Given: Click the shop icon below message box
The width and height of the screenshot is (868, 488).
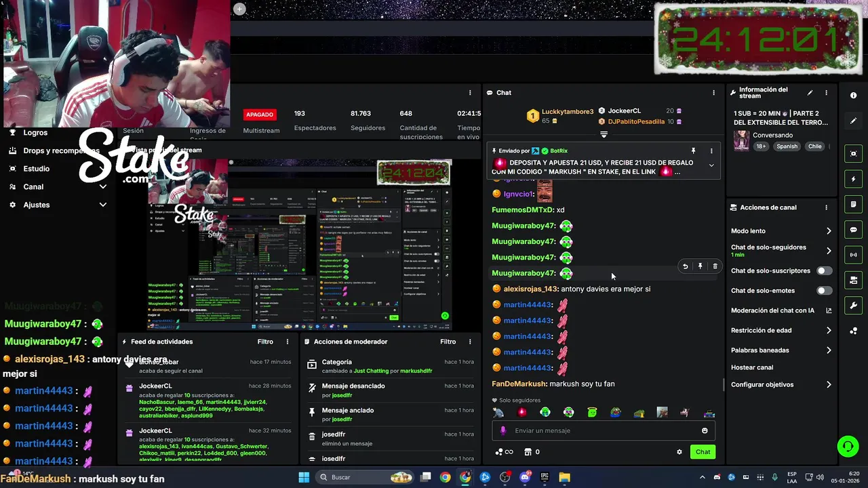Looking at the screenshot, I should 528,452.
